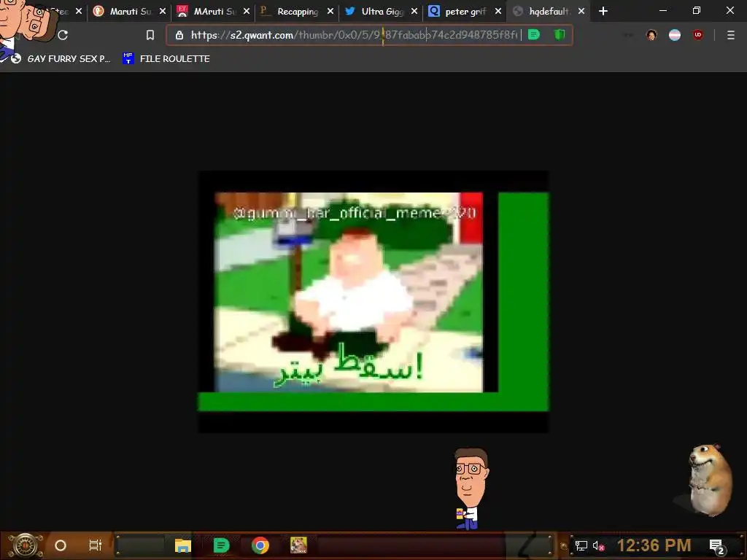Click the green shield icon in address bar
This screenshot has width=747, height=560.
click(x=560, y=35)
